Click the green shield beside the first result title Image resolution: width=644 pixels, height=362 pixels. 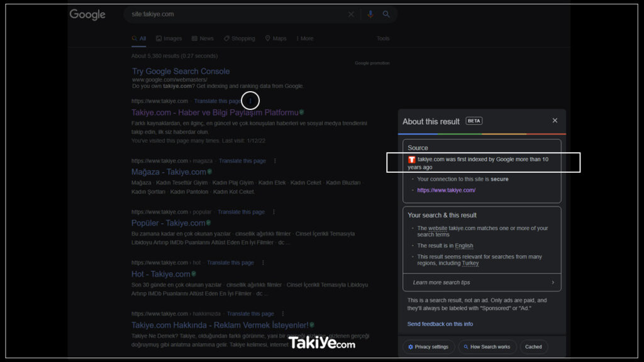tap(302, 112)
